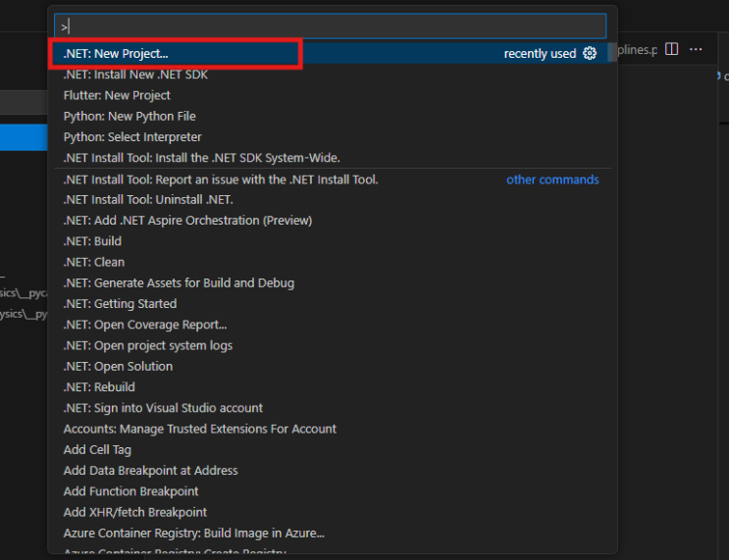The width and height of the screenshot is (729, 560).
Task: Click the split editor right icon
Action: point(671,49)
